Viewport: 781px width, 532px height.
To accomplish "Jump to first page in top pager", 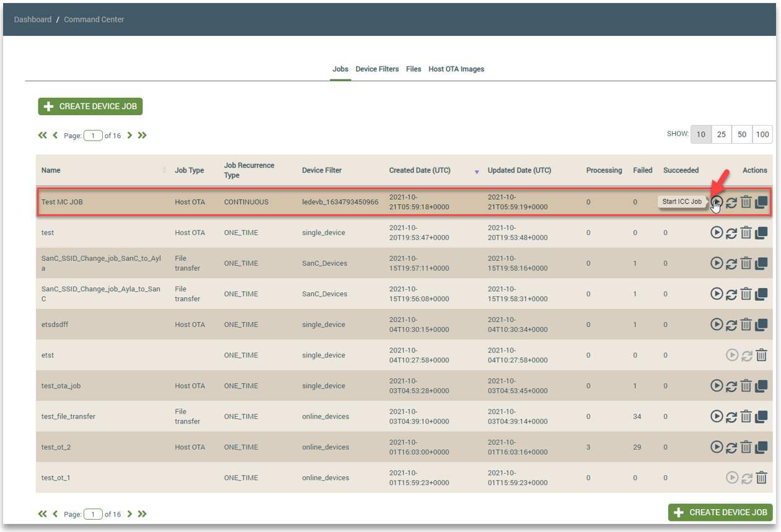I will pyautogui.click(x=43, y=135).
